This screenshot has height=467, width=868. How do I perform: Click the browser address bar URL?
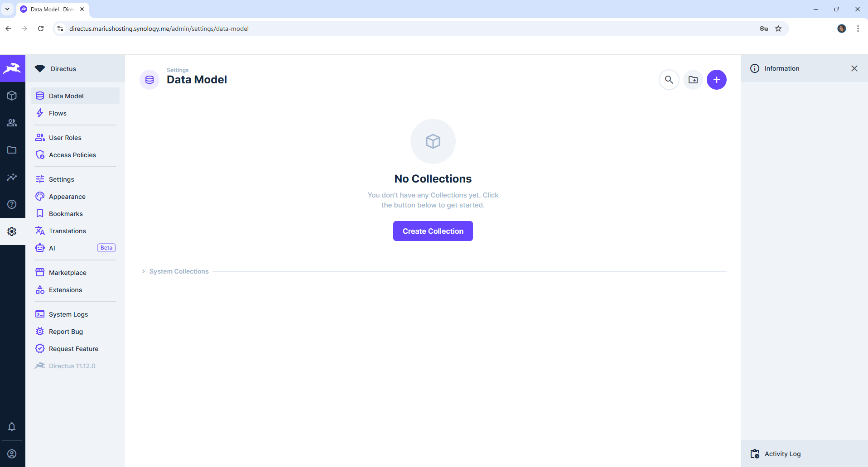coord(159,29)
